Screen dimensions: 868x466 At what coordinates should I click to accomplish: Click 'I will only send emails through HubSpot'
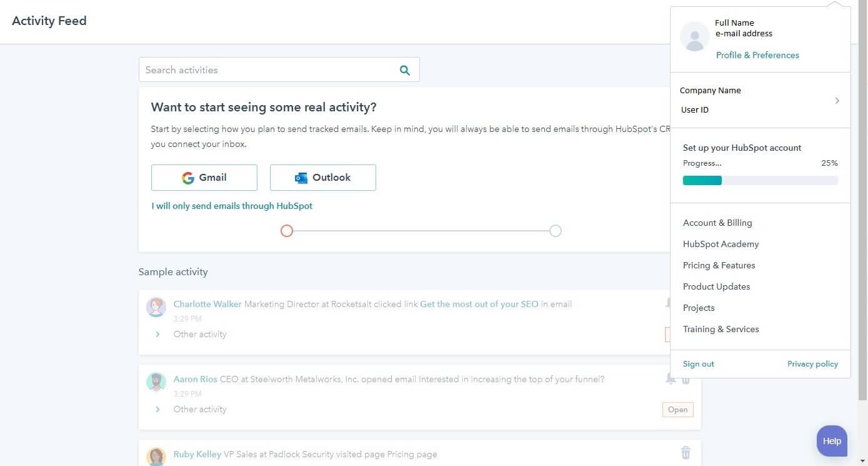tap(231, 206)
